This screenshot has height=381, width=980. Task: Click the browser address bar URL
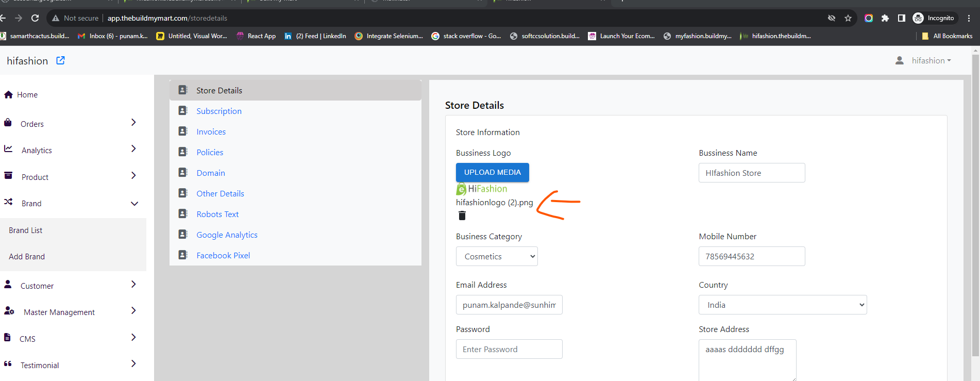(x=167, y=18)
